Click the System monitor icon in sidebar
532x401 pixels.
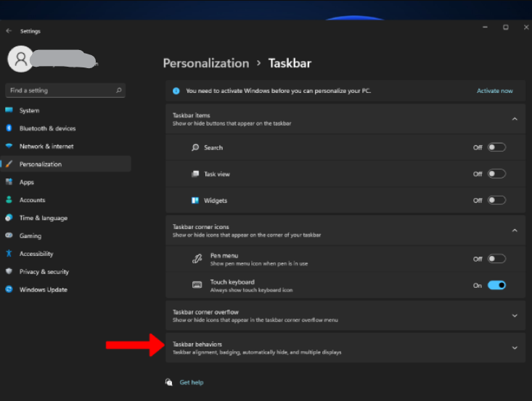(9, 109)
